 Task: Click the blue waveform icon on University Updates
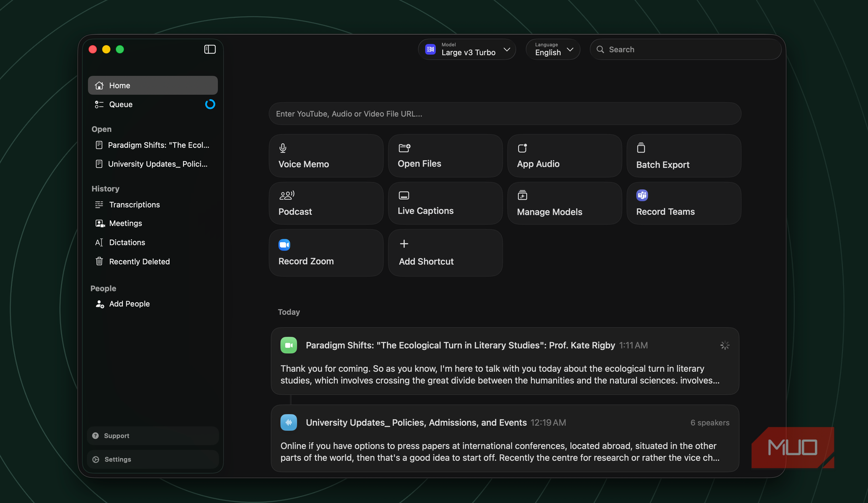(x=289, y=423)
